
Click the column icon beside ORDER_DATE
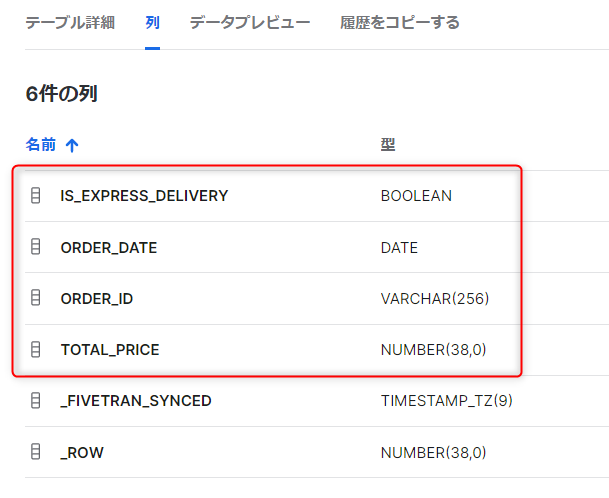pos(35,247)
